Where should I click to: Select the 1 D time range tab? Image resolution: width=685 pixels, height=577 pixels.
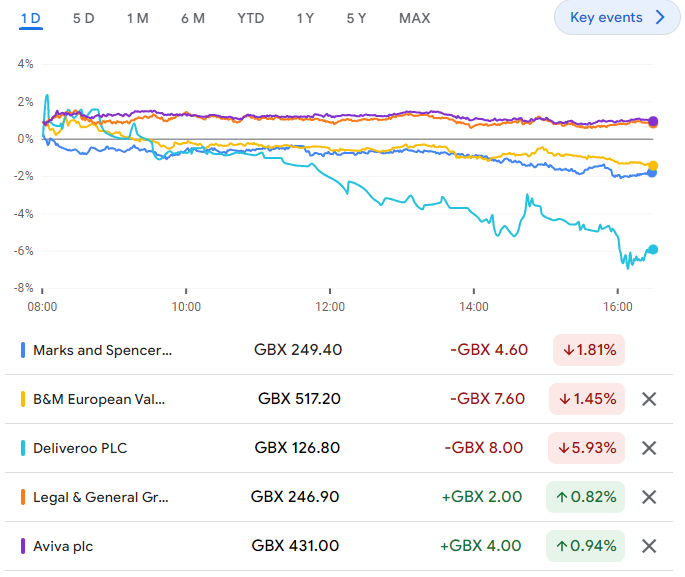pos(31,18)
